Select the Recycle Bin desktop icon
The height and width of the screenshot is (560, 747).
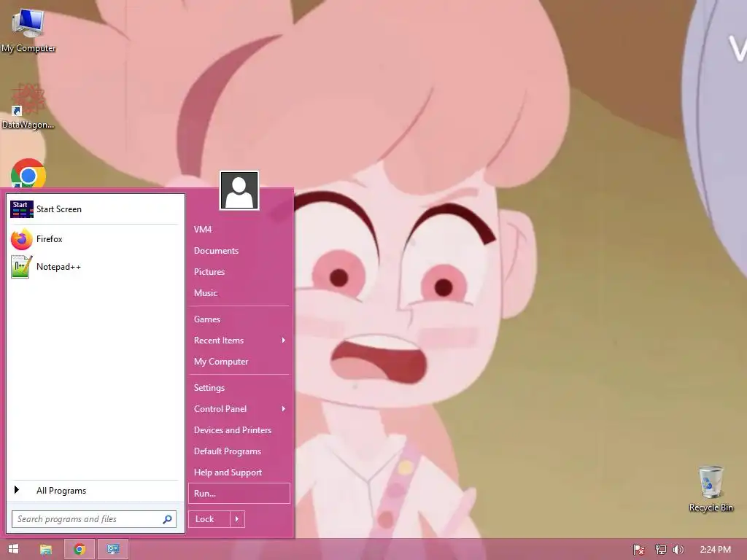point(711,489)
